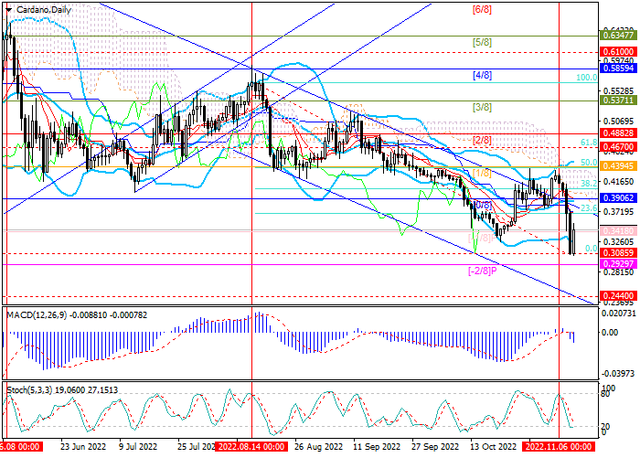Viewport: 640px width, 457px height.
Task: Click the 0.48828 red price tag
Action: pyautogui.click(x=619, y=133)
